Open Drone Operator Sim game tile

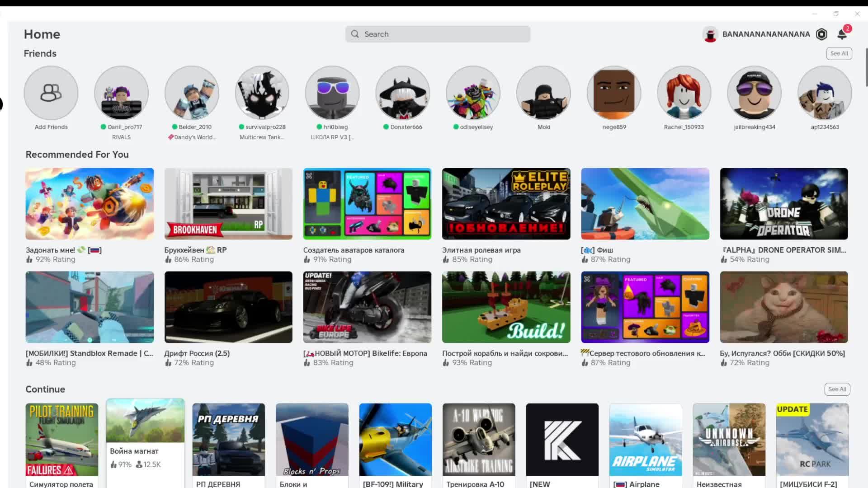783,204
